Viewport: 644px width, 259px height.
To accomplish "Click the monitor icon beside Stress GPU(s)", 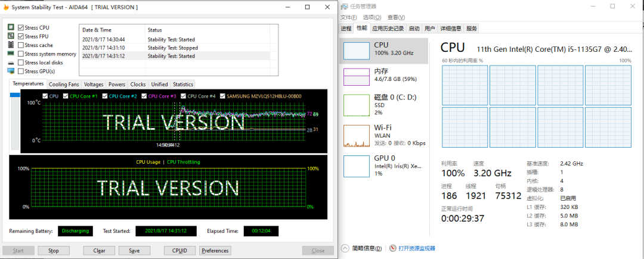I will pyautogui.click(x=11, y=71).
